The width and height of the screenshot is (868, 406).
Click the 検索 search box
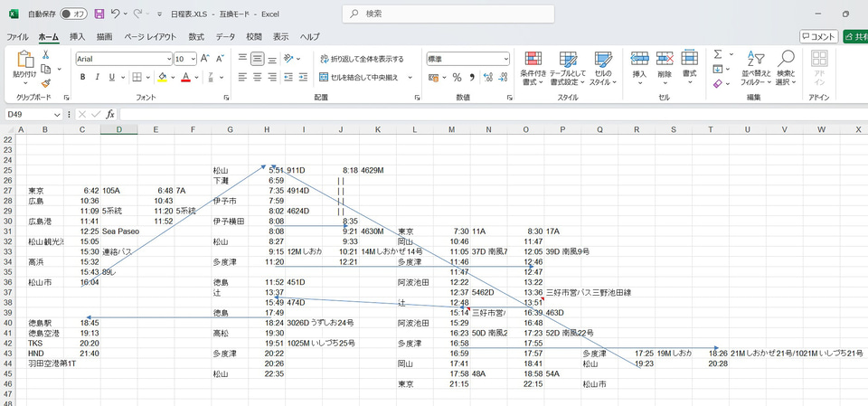(x=448, y=14)
